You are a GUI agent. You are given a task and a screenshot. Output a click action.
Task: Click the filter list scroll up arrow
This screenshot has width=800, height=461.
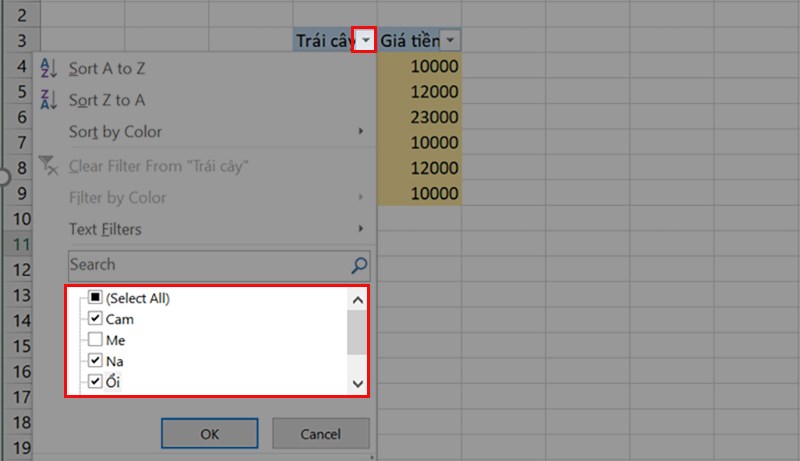coord(358,300)
